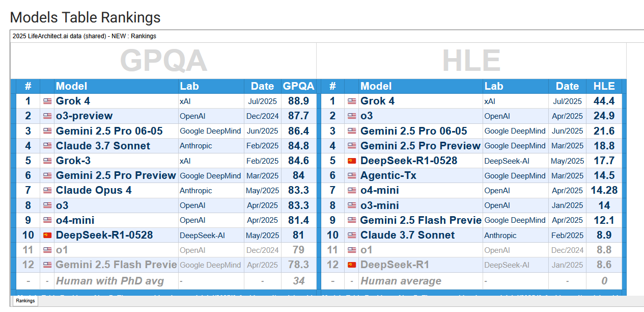Click the US flag beside Grok 4 in HLE table
Viewport: 644px width, 312px height.
click(x=352, y=101)
